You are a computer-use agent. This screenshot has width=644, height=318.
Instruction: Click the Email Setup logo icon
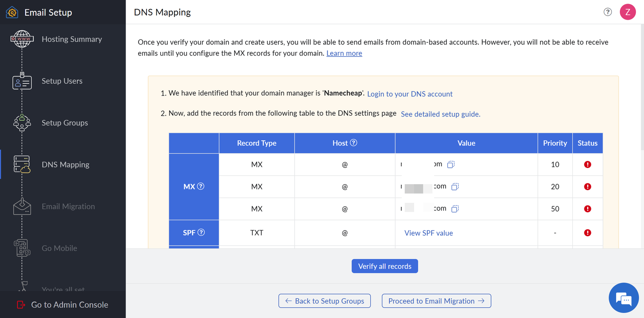tap(12, 12)
